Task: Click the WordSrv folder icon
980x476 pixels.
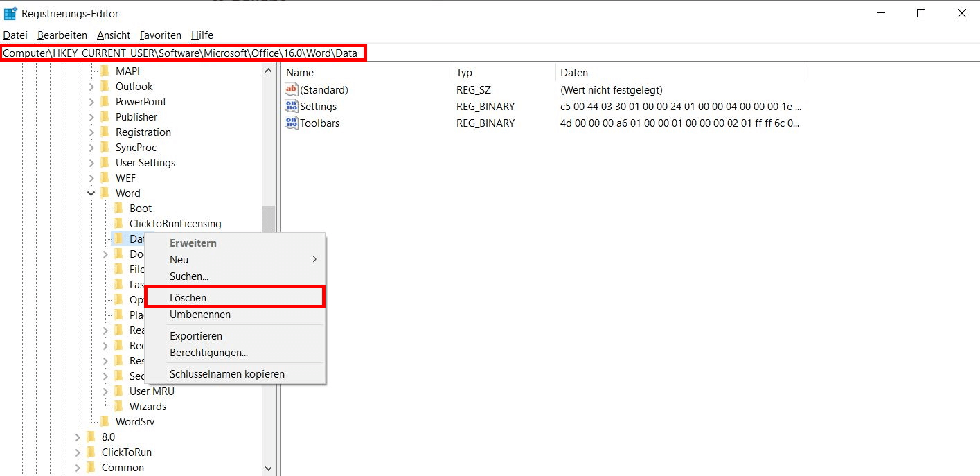Action: click(x=105, y=422)
